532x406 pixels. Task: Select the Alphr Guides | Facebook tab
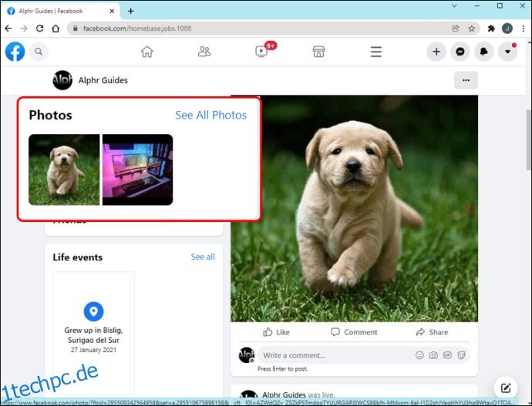coord(61,12)
